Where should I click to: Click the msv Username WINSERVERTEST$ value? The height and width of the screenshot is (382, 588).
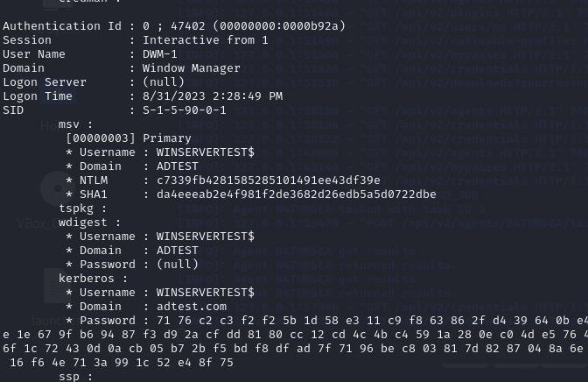pos(206,152)
